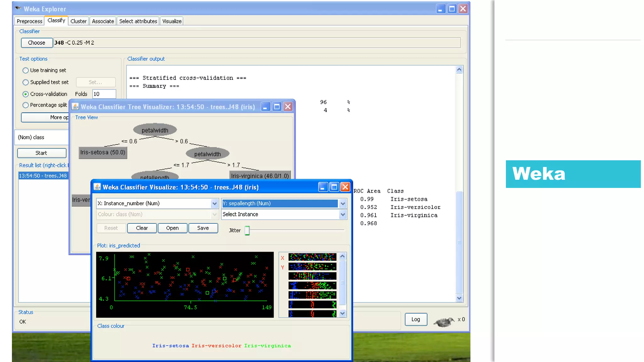Expand the X: Instance_number dropdown

(214, 204)
